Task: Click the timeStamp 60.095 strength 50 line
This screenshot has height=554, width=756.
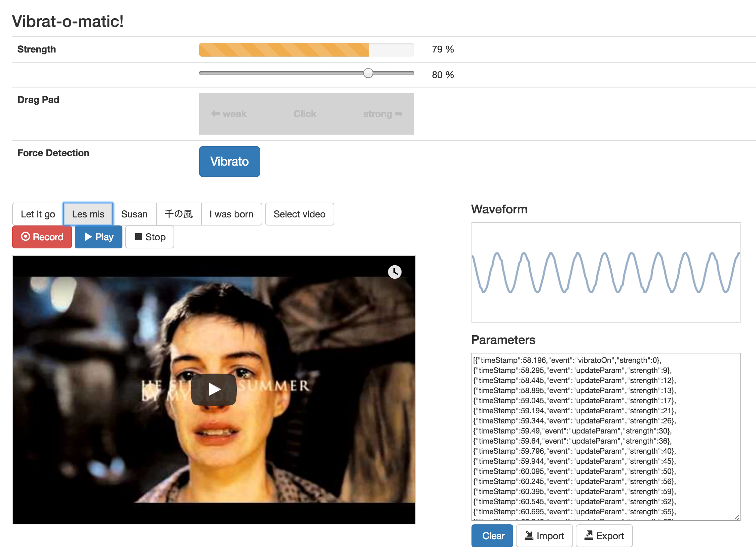Action: coord(575,471)
